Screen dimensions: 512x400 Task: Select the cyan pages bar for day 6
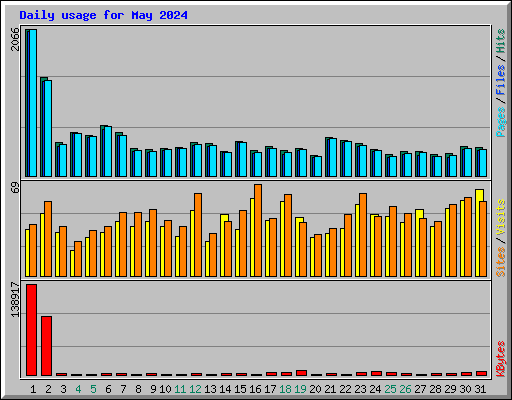pyautogui.click(x=108, y=151)
